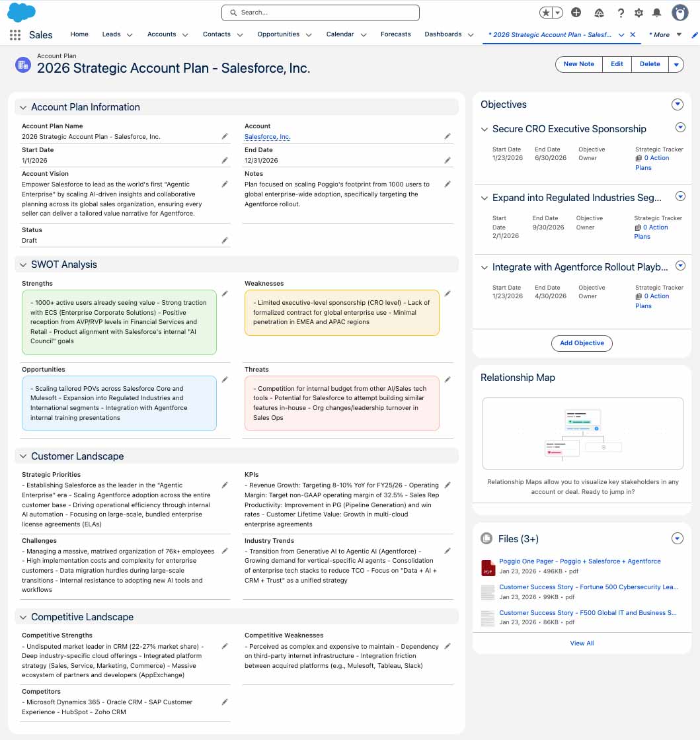Open the Setup gear icon

[639, 13]
